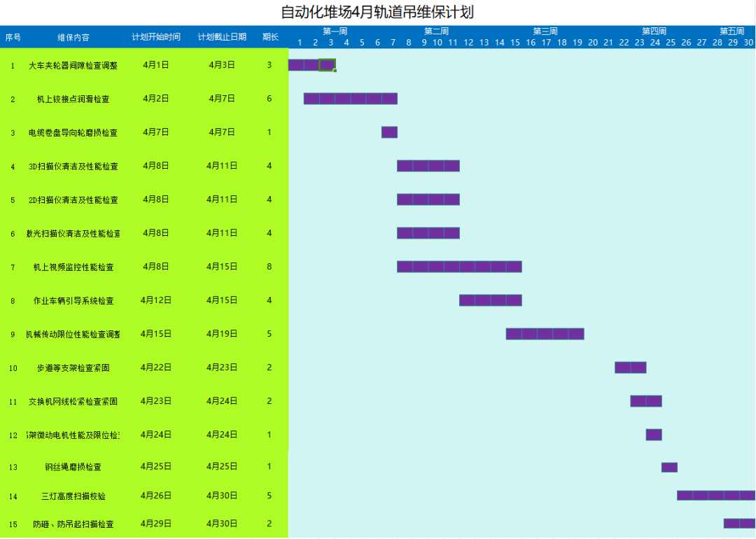This screenshot has width=756, height=539.
Task: Select the 序号 column header
Action: (x=13, y=37)
